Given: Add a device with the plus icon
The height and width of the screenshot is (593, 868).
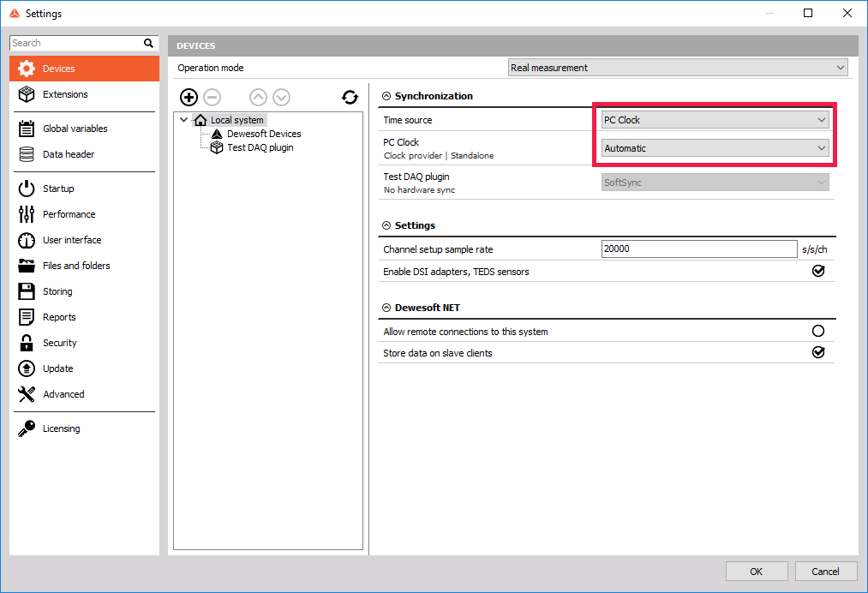Looking at the screenshot, I should 189,98.
